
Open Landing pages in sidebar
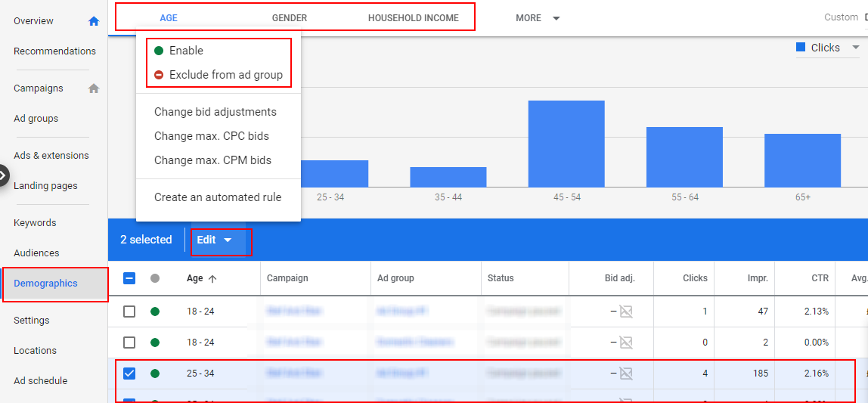click(x=45, y=186)
